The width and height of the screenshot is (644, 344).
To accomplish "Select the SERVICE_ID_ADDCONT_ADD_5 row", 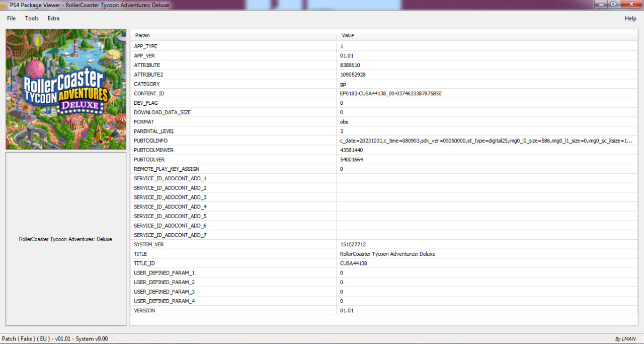I will (384, 216).
